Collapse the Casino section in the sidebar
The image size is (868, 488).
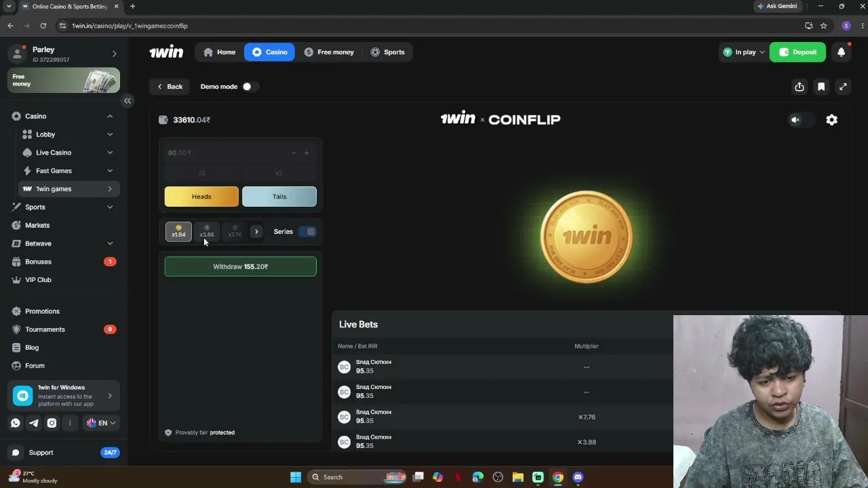point(110,117)
